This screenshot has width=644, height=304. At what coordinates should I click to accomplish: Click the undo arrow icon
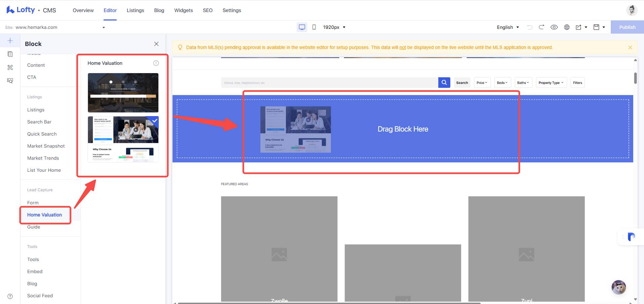pos(530,27)
